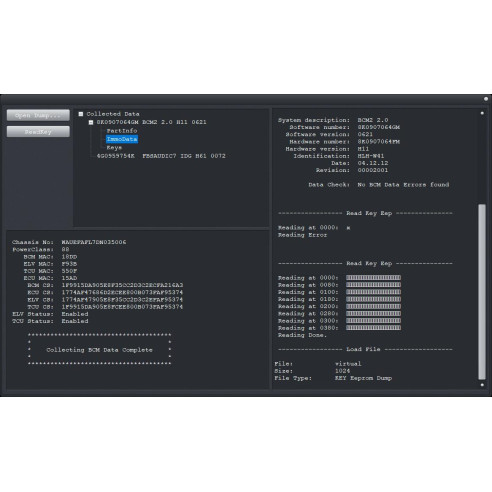
Task: Select the 4G0959754K FBSAUDIC7 tree node
Action: [x=161, y=156]
